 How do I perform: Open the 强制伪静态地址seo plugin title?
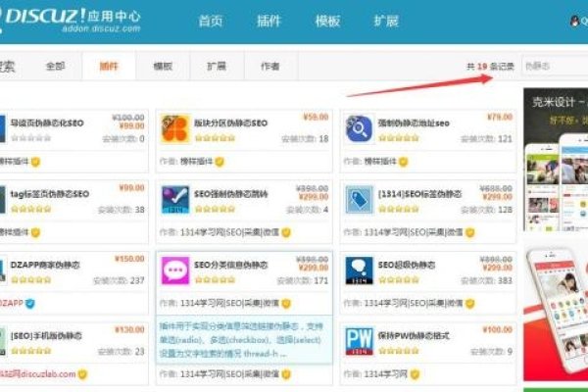414,123
